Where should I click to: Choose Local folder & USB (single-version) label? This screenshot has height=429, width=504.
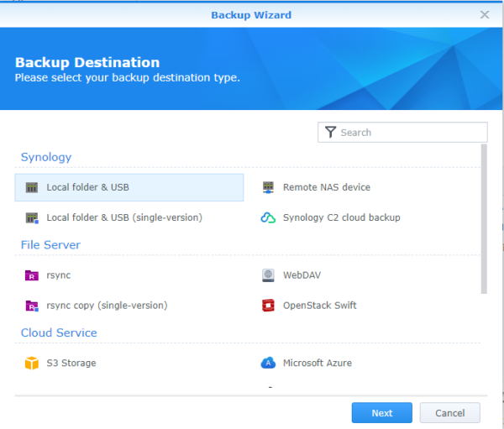coord(124,218)
